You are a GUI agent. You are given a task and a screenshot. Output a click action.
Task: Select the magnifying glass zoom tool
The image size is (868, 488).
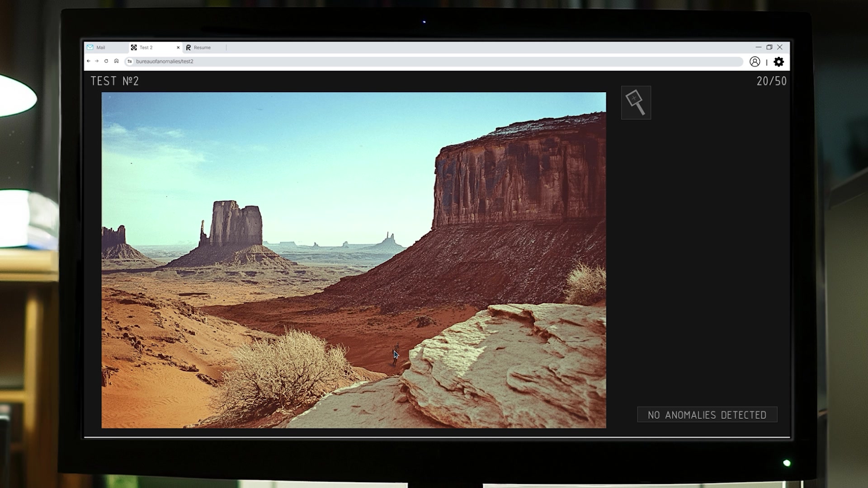[x=636, y=103]
